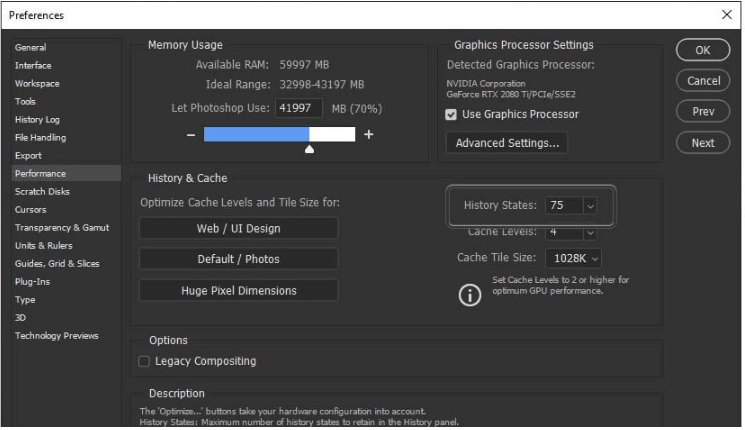This screenshot has width=745, height=430.
Task: Open Advanced Settings for graphics processor
Action: click(x=508, y=143)
